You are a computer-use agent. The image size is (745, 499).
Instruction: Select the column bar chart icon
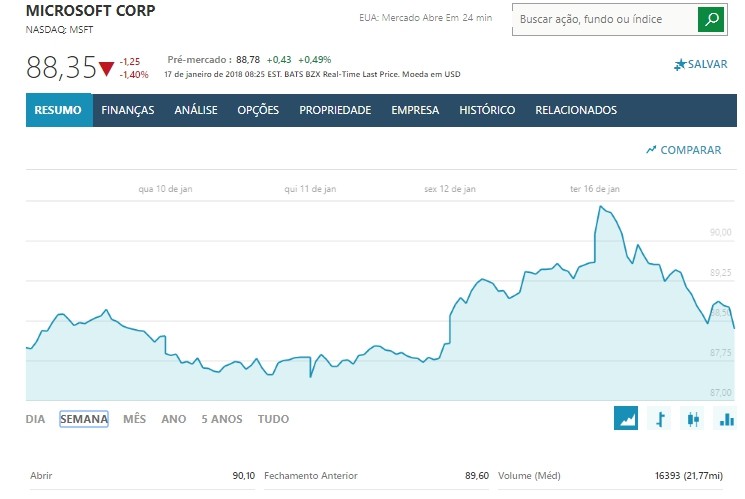[726, 419]
